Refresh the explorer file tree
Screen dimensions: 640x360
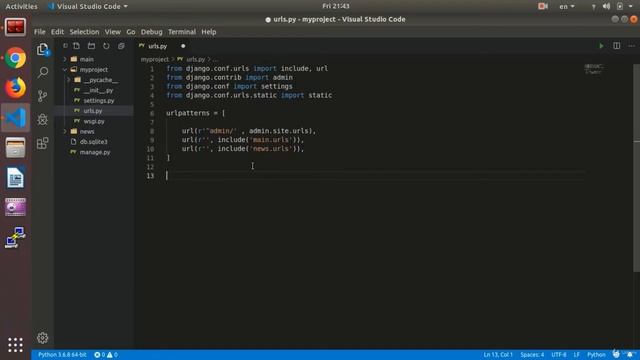pyautogui.click(x=106, y=46)
